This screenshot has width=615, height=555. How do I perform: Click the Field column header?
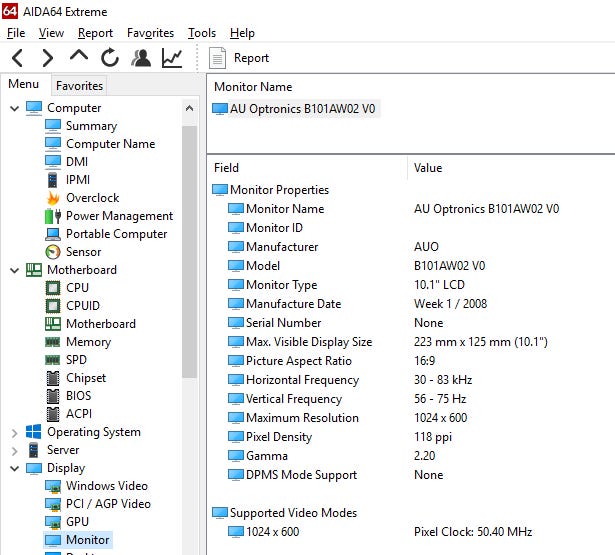(x=226, y=168)
